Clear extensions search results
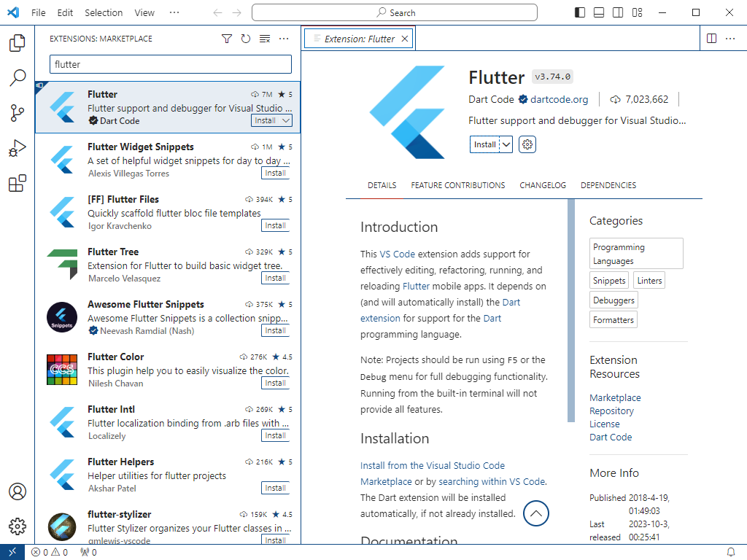747x560 pixels. coord(265,39)
